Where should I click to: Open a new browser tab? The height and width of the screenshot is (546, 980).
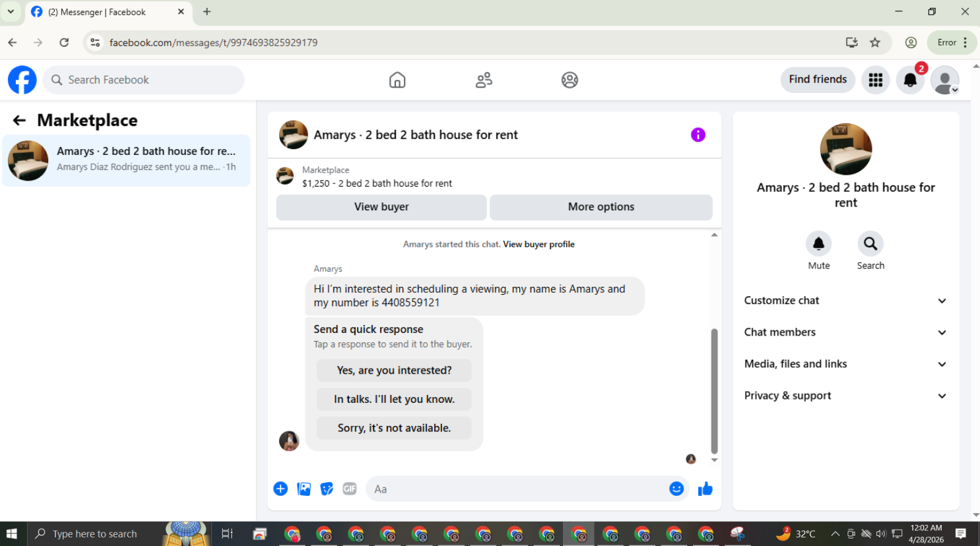click(207, 12)
